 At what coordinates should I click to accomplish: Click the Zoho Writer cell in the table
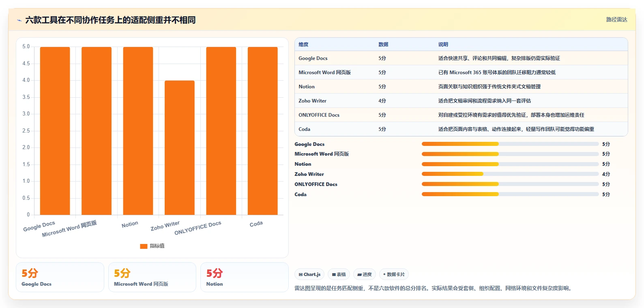312,101
